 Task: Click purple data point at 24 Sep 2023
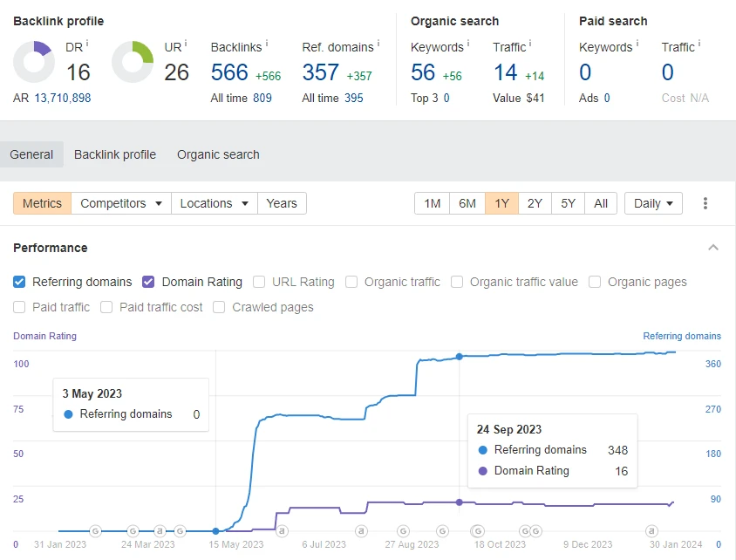point(459,502)
